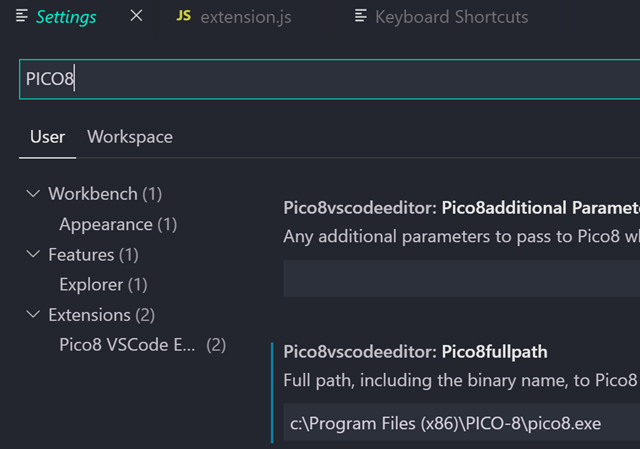Select Explorer (1) in settings tree
Viewport: 640px width, 449px height.
click(103, 285)
